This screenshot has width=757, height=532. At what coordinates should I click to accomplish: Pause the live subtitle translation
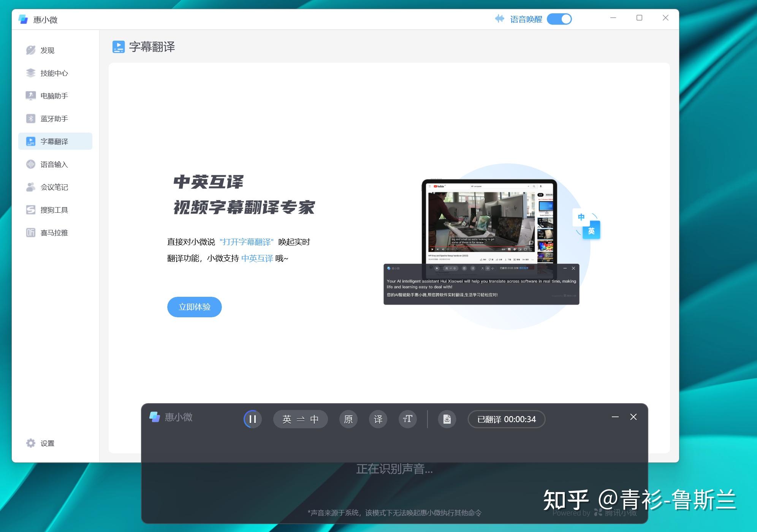[252, 419]
